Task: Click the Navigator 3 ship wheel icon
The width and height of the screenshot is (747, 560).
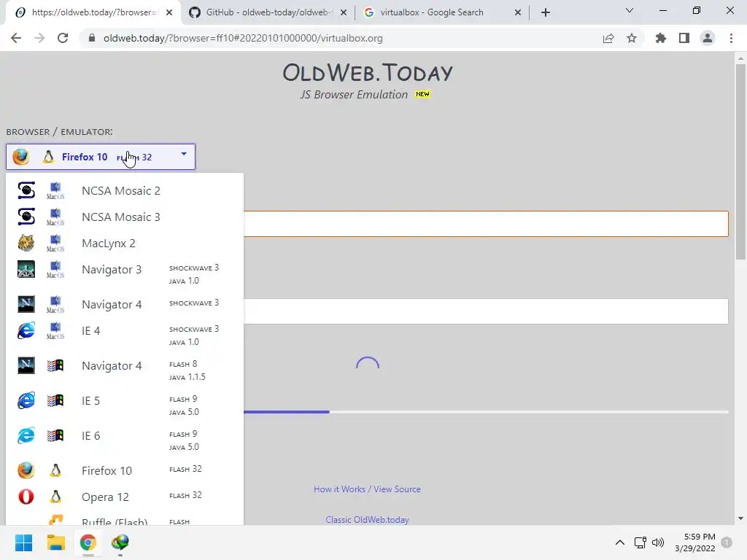Action: (26, 270)
